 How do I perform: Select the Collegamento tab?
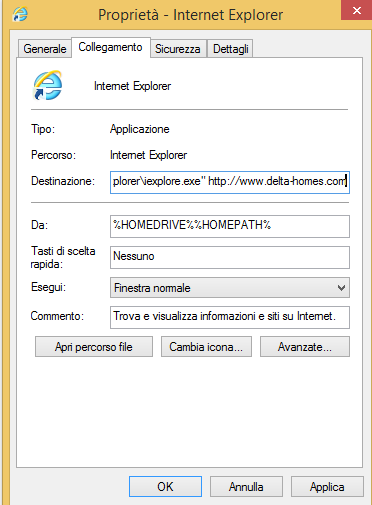(x=110, y=47)
